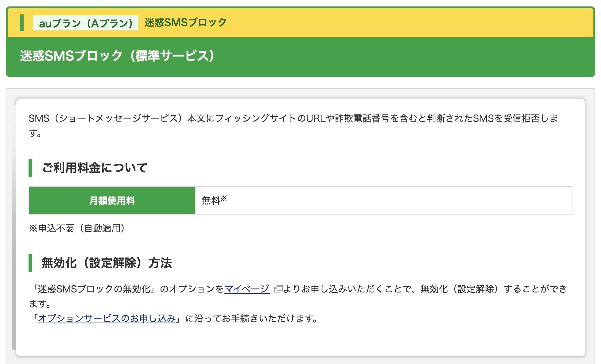This screenshot has height=364, width=601.
Task: Click the ※申込不要（自動適用）note text
Action: (77, 228)
